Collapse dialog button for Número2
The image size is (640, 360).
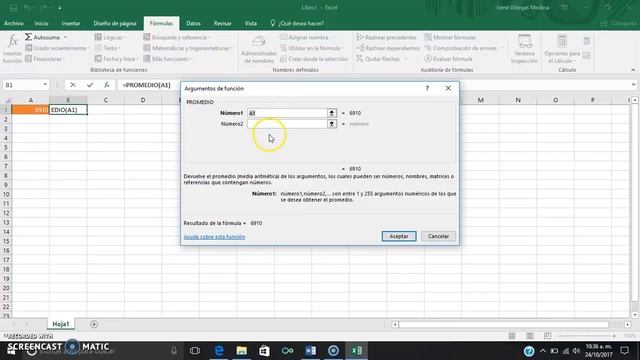pyautogui.click(x=332, y=124)
